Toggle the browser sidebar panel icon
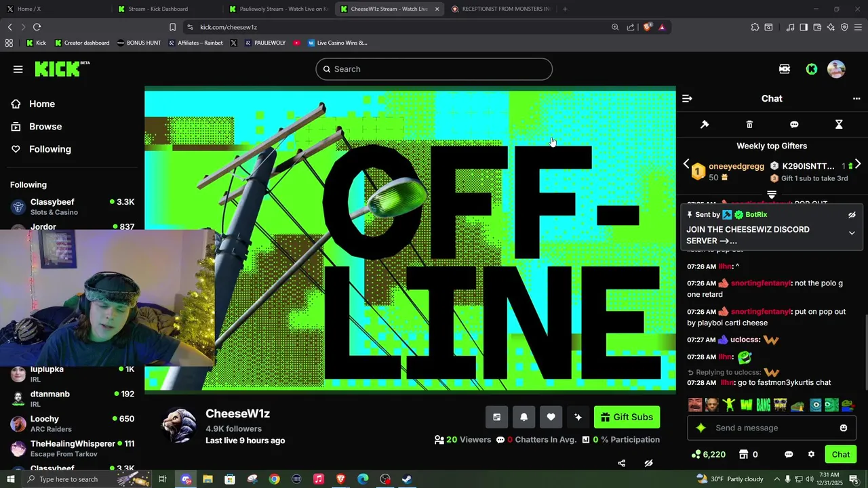The image size is (868, 488). pyautogui.click(x=804, y=27)
